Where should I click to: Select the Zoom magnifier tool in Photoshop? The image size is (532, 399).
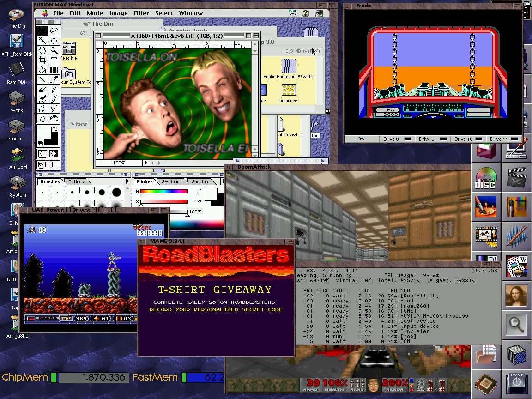54,50
